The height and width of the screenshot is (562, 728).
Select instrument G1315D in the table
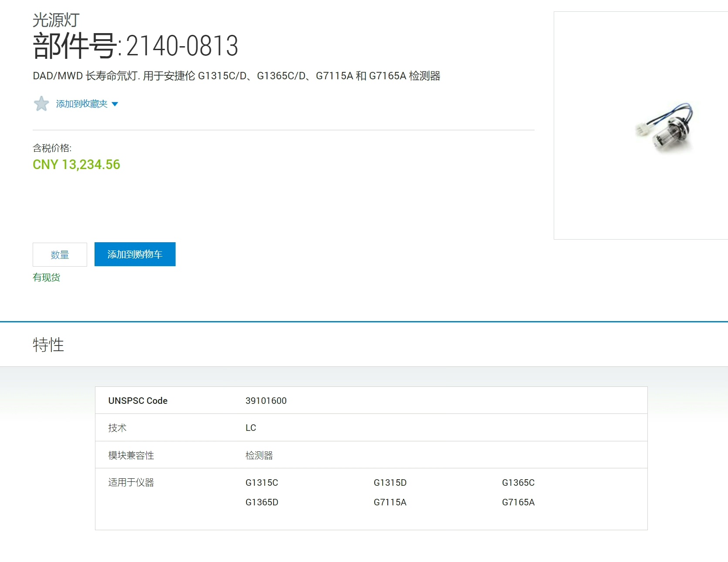390,483
